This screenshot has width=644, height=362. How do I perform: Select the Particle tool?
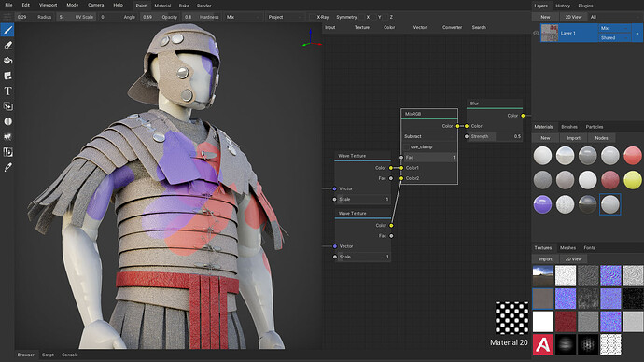pos(7,136)
